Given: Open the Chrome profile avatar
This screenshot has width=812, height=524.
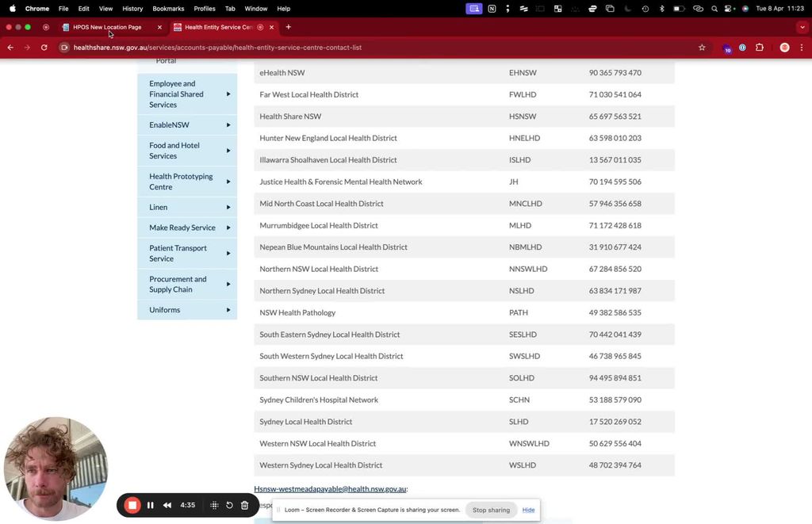Looking at the screenshot, I should coord(784,48).
